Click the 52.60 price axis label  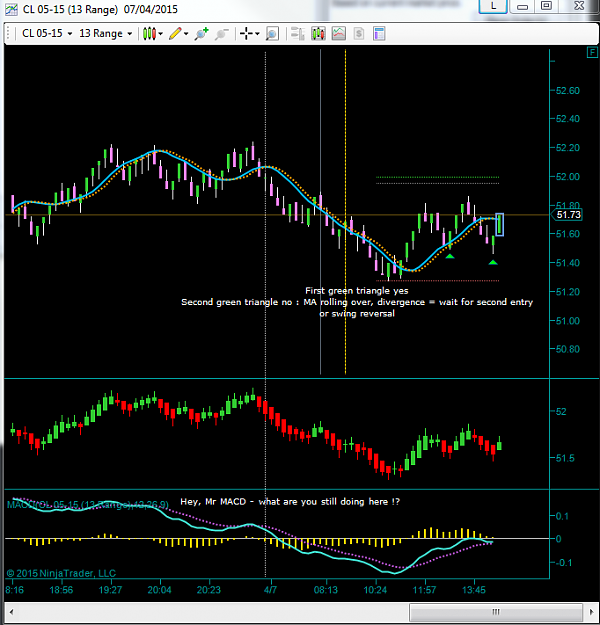click(568, 90)
